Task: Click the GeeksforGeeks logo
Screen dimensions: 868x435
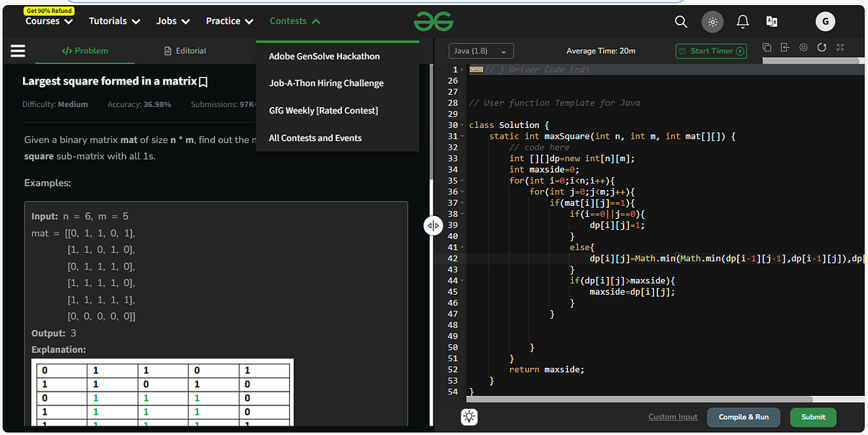Action: pos(433,21)
